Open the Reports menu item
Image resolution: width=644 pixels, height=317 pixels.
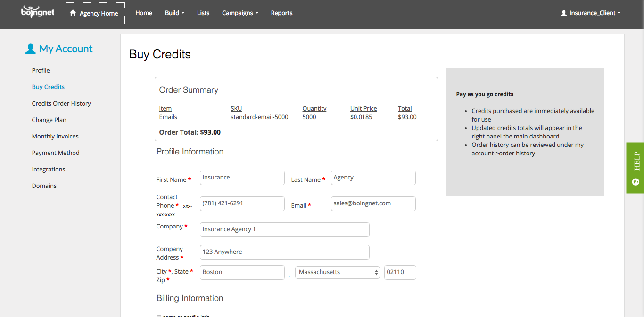click(x=282, y=13)
